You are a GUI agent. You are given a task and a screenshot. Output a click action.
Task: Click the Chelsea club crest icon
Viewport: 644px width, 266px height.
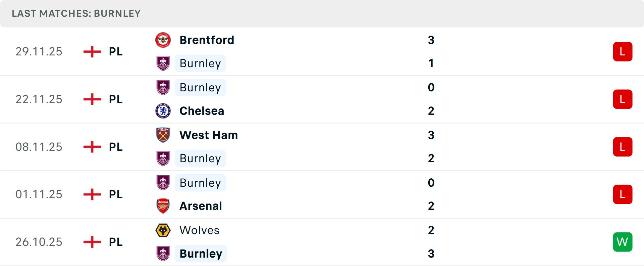coord(163,111)
